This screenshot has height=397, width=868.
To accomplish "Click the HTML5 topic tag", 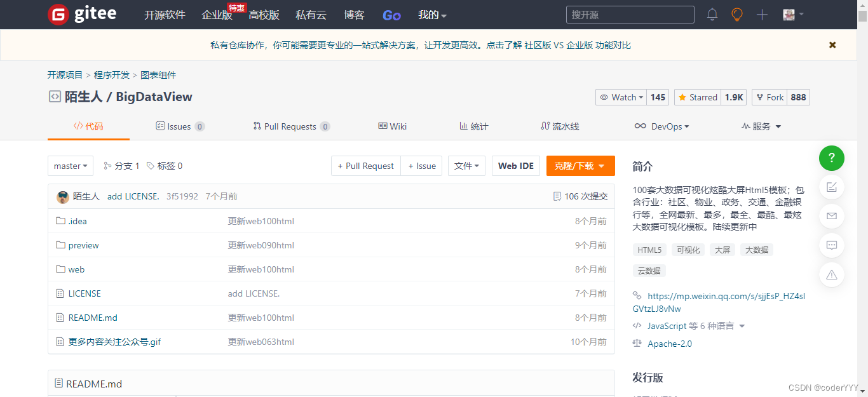I will point(649,250).
